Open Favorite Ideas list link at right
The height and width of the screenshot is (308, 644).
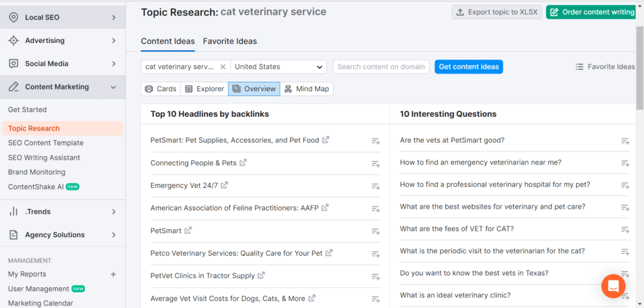[x=606, y=67]
